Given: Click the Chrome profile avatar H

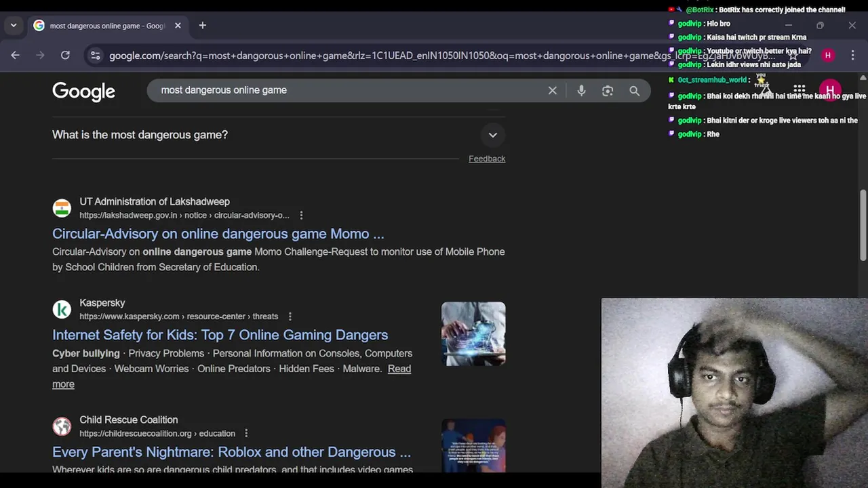Looking at the screenshot, I should 828,55.
